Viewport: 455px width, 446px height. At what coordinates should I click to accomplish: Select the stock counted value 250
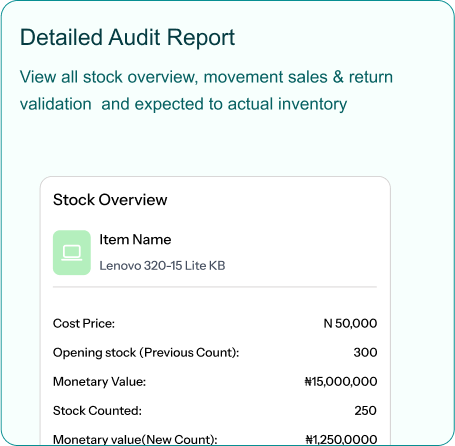(x=365, y=411)
